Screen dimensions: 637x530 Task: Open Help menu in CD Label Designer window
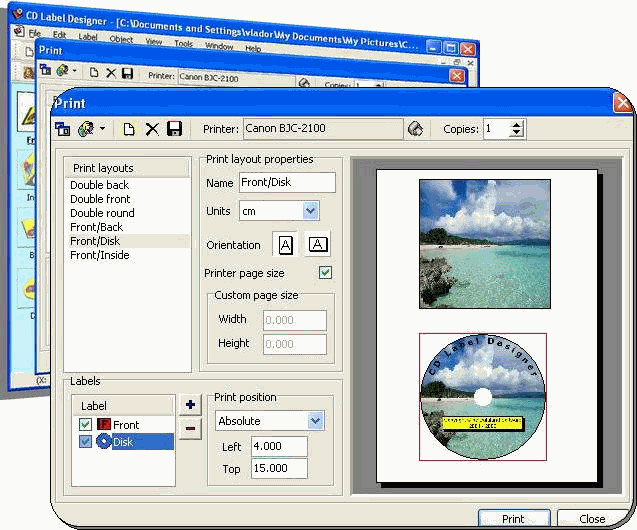click(253, 48)
